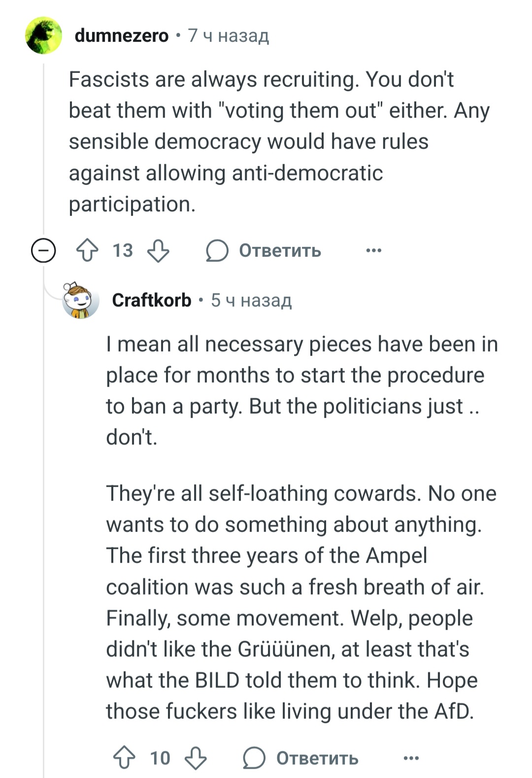
Task: Click the dumnezero username
Action: click(121, 35)
